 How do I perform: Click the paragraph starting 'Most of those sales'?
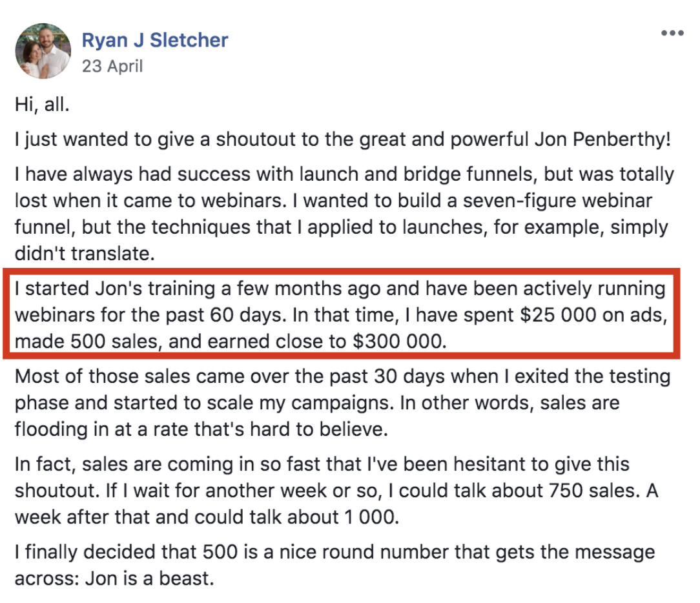click(342, 403)
